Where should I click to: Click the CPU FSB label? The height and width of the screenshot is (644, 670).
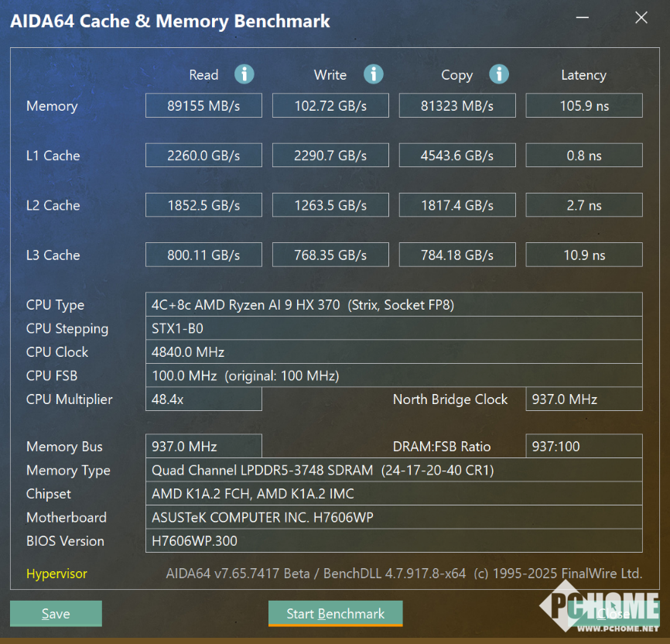click(x=52, y=375)
